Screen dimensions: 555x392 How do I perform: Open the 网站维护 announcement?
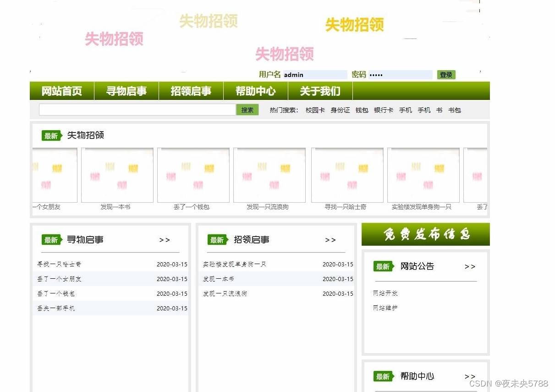click(385, 308)
